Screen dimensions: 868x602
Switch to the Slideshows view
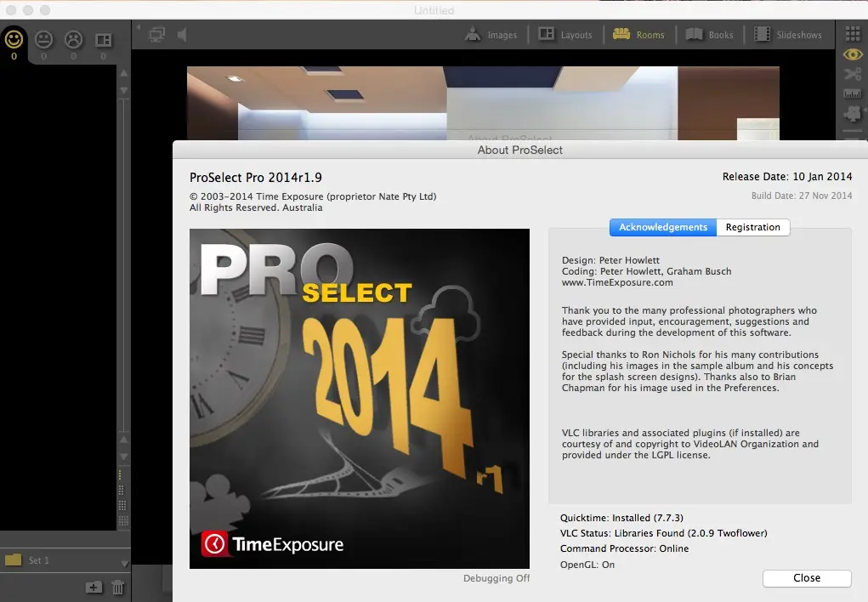coord(788,35)
